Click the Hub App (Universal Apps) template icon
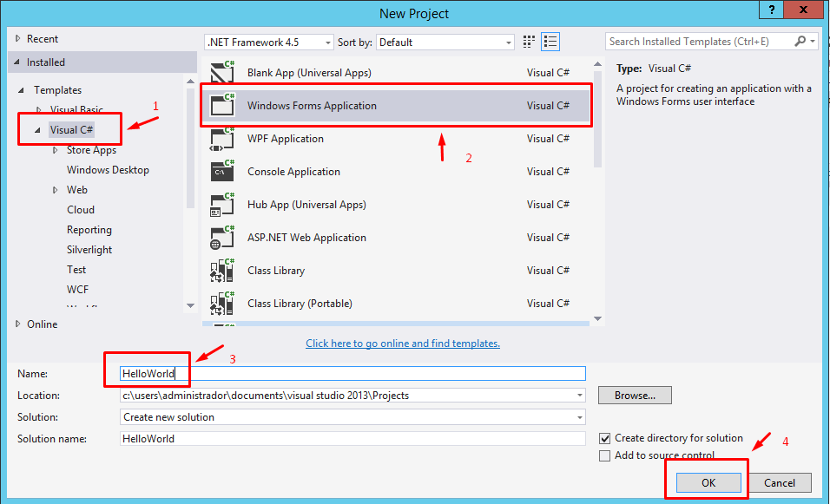The image size is (830, 504). click(x=222, y=205)
